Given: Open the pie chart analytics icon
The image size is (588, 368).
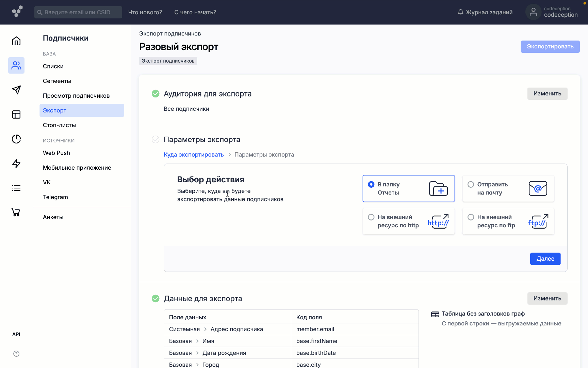Looking at the screenshot, I should [x=16, y=139].
